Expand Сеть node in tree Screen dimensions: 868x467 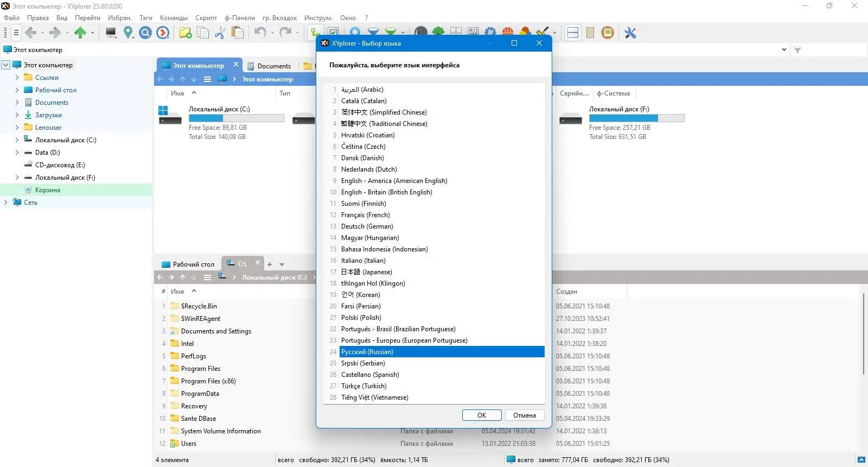point(6,203)
